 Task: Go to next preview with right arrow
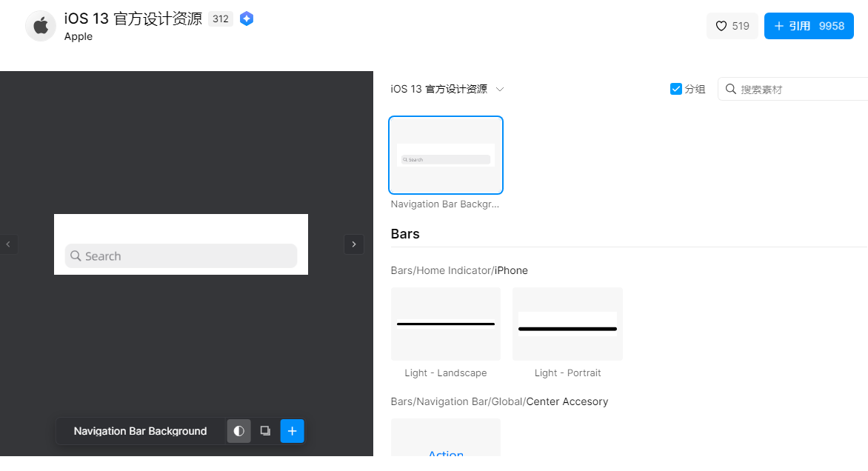[354, 244]
